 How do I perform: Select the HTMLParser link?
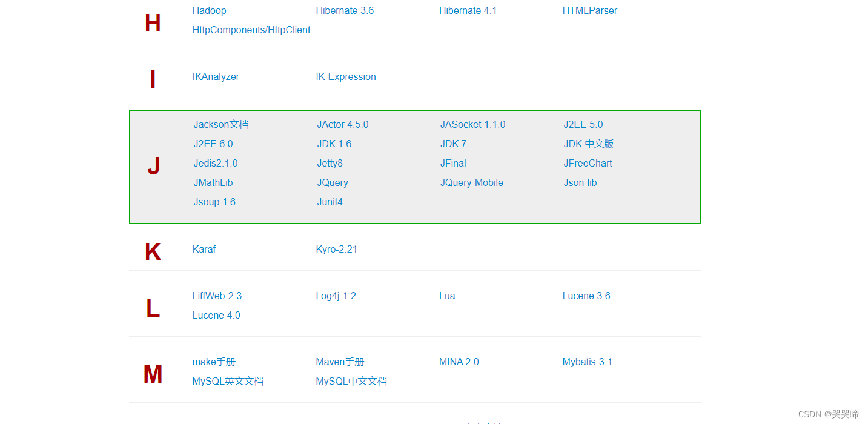(x=589, y=10)
